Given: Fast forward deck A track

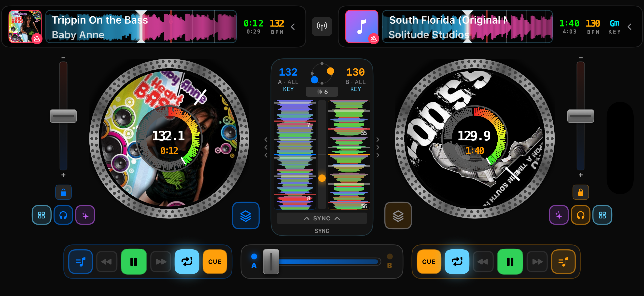Looking at the screenshot, I should tap(161, 262).
